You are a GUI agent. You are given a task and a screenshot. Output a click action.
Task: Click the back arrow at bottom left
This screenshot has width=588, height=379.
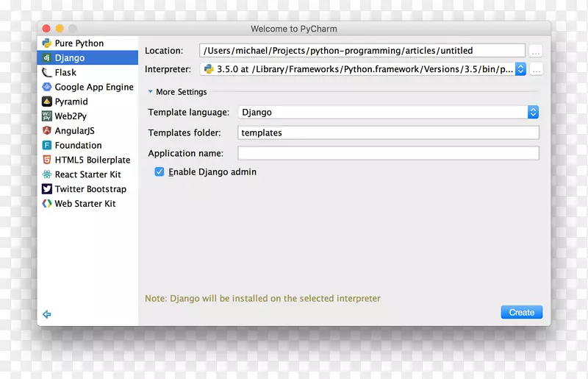pyautogui.click(x=47, y=314)
